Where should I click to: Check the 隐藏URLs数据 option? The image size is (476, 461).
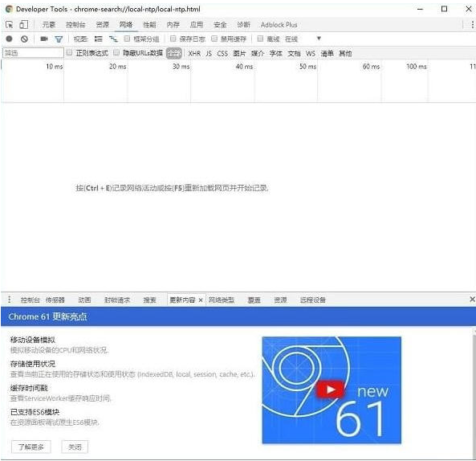tap(116, 52)
